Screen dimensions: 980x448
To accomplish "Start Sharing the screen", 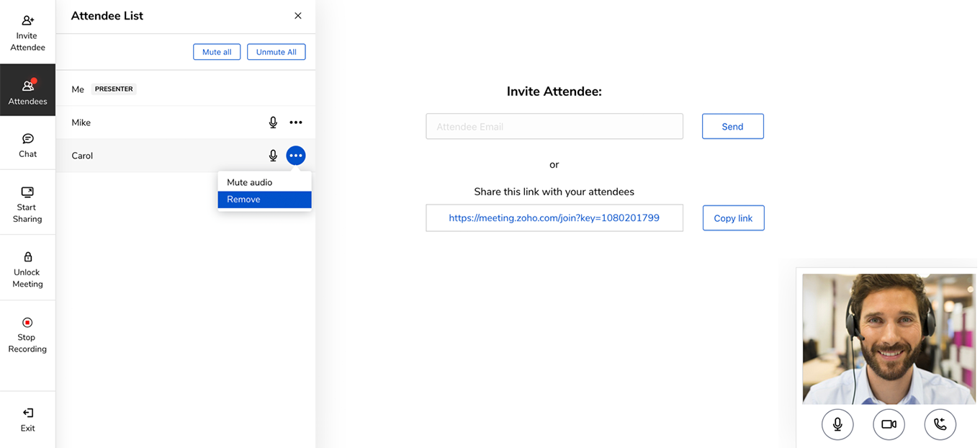I will pos(27,205).
